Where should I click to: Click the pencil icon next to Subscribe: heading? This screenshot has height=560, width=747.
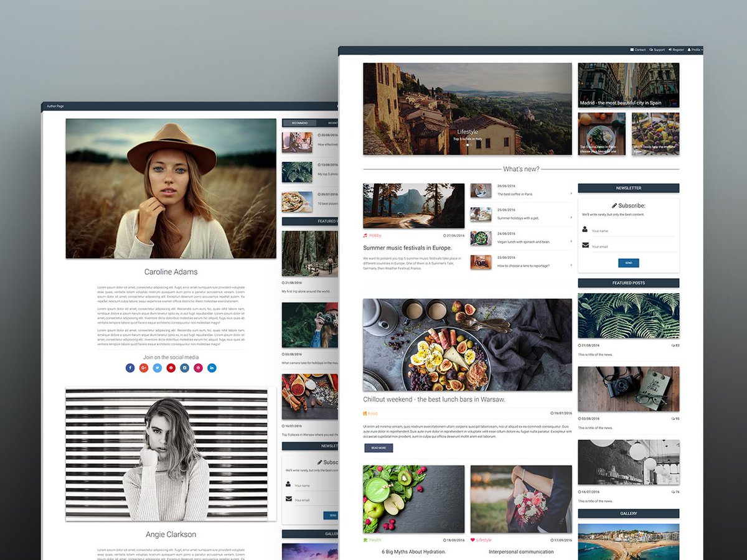click(614, 205)
